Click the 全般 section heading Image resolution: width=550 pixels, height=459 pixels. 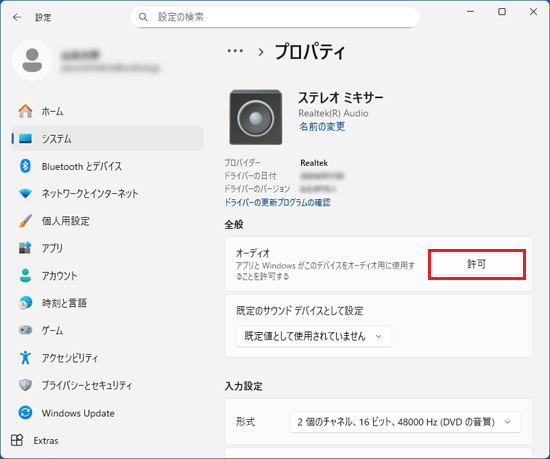(234, 224)
